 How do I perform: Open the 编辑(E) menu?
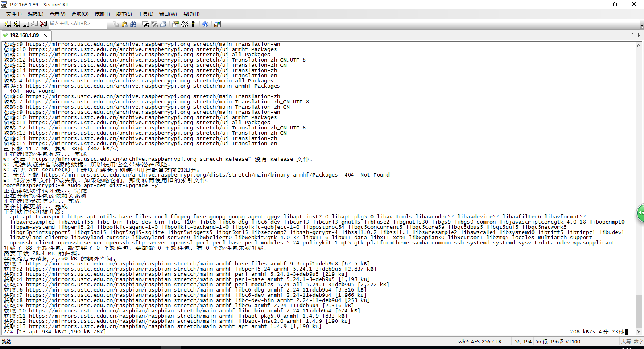[35, 14]
